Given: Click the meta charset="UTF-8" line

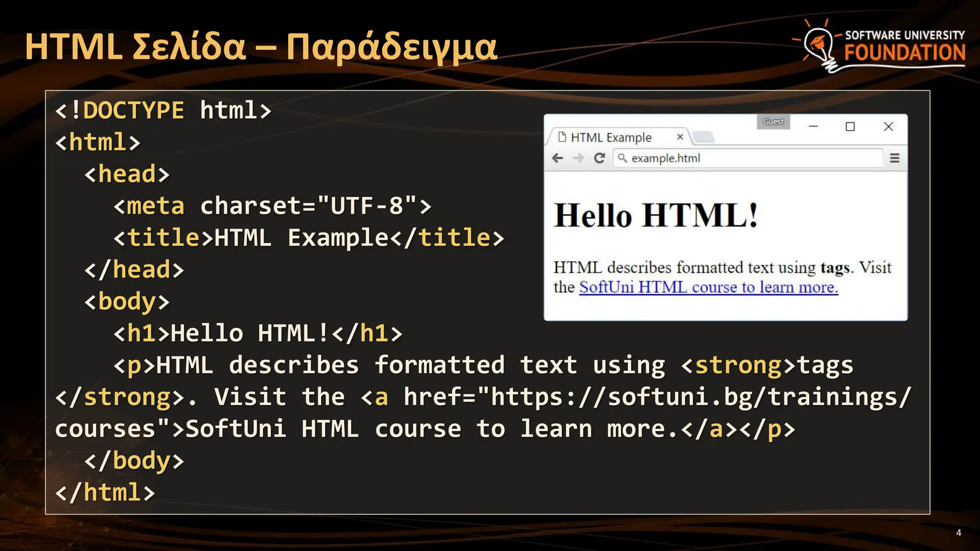Looking at the screenshot, I should click(272, 206).
